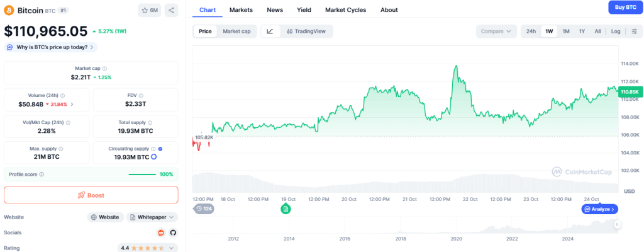
Task: Click the Boost button
Action: (x=91, y=195)
